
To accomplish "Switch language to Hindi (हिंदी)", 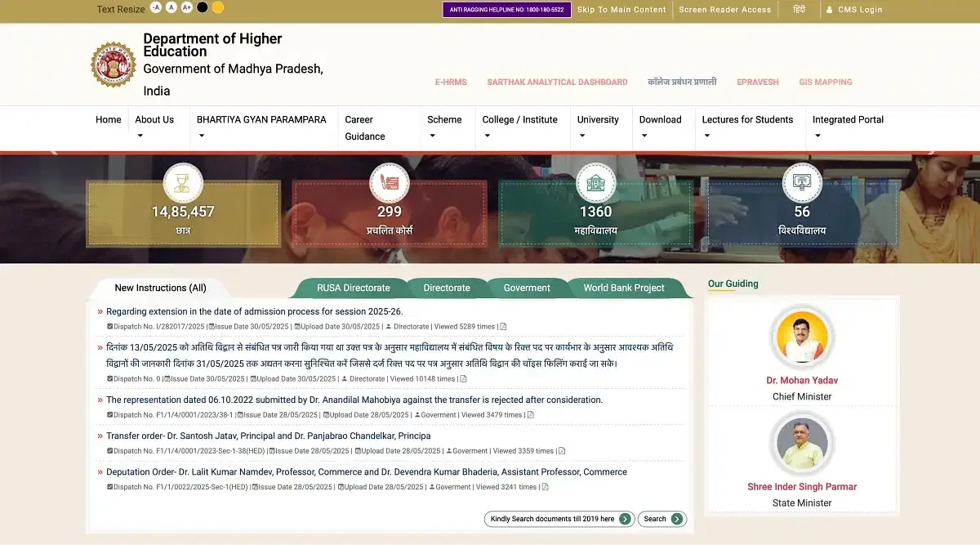I will coord(799,10).
